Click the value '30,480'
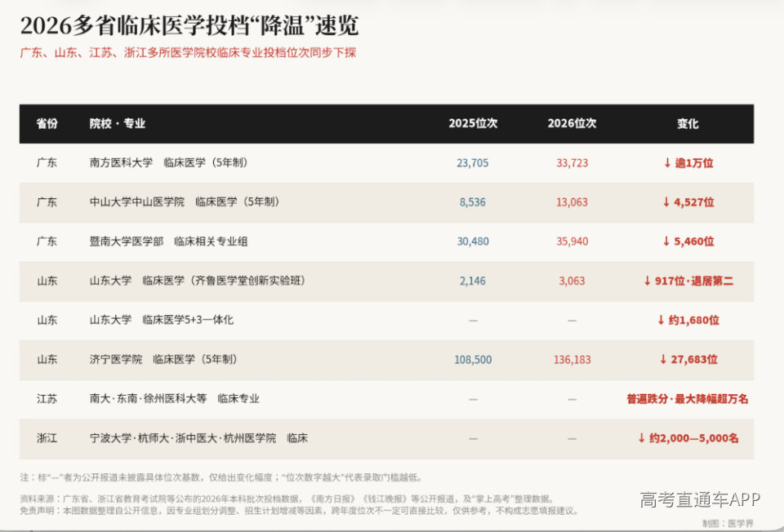784x532 pixels. [x=473, y=242]
